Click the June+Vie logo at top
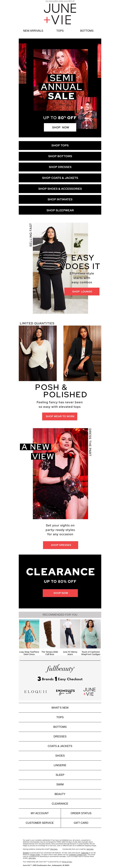The height and width of the screenshot is (868, 120). pyautogui.click(x=60, y=14)
